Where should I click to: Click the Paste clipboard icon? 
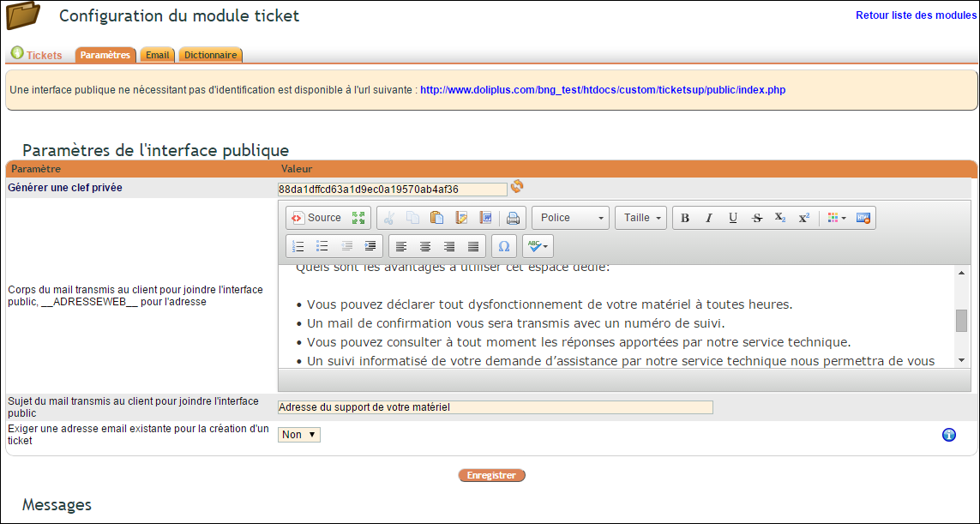point(437,218)
